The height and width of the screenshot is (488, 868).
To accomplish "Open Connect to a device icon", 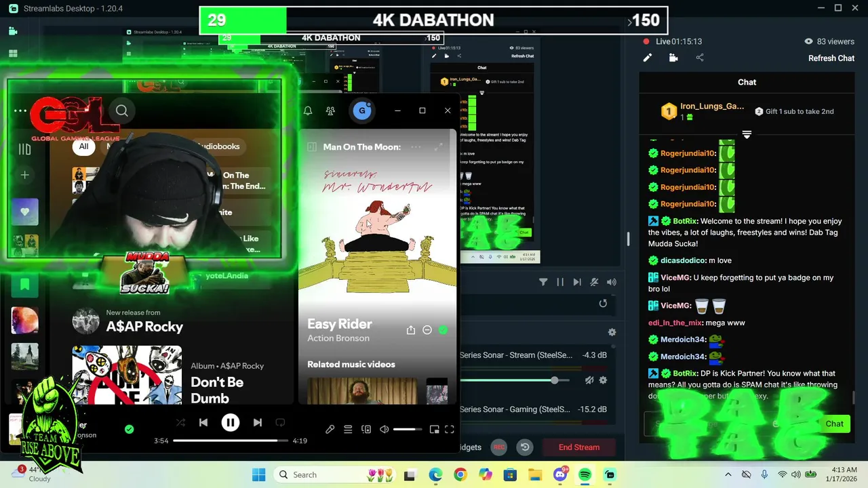I will [366, 429].
